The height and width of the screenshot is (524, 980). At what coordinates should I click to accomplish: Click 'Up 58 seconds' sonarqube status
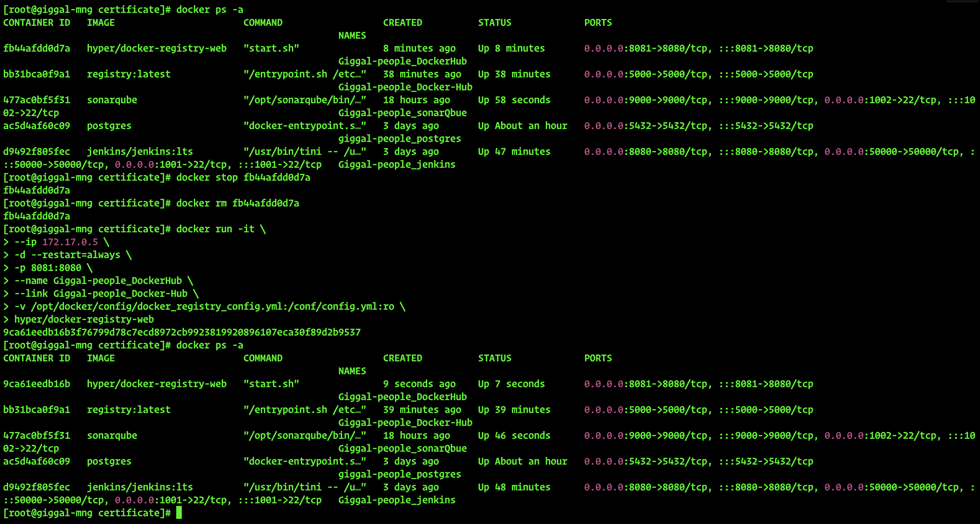(514, 100)
